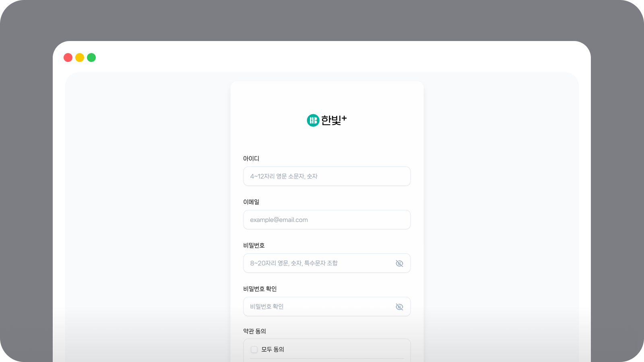Check the 모두 동의 checkbox
644x362 pixels.
(x=254, y=350)
